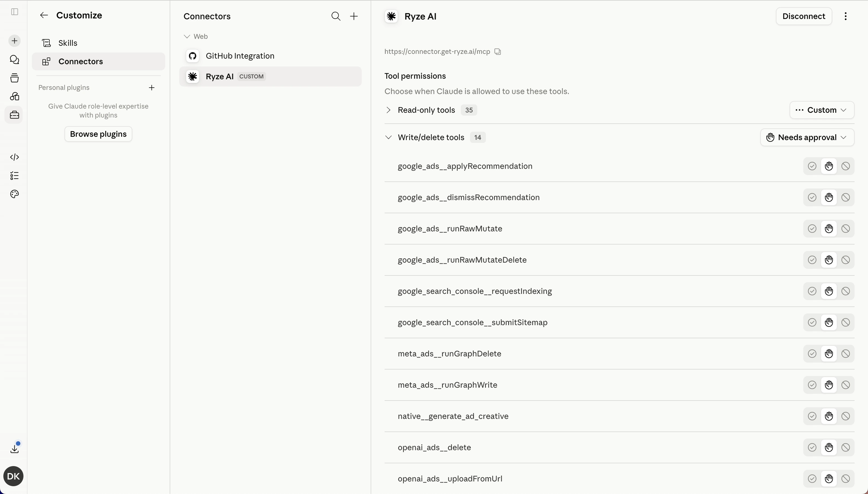Click the download update icon
868x494 pixels.
coord(14,449)
